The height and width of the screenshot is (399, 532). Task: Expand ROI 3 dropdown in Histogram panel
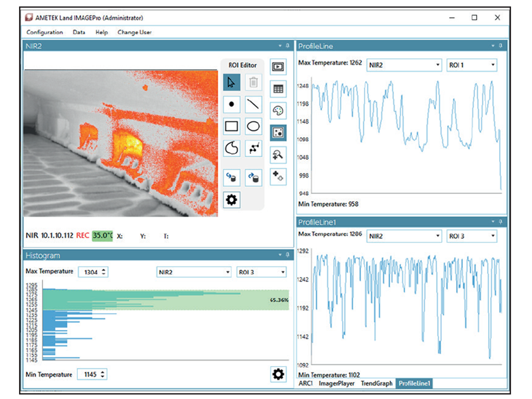(261, 272)
